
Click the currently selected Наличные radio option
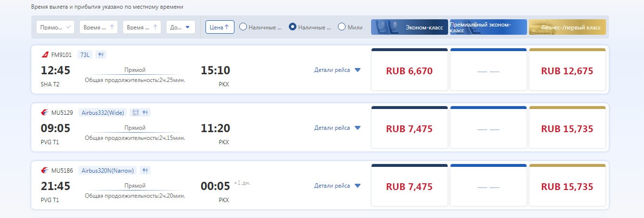click(x=292, y=27)
